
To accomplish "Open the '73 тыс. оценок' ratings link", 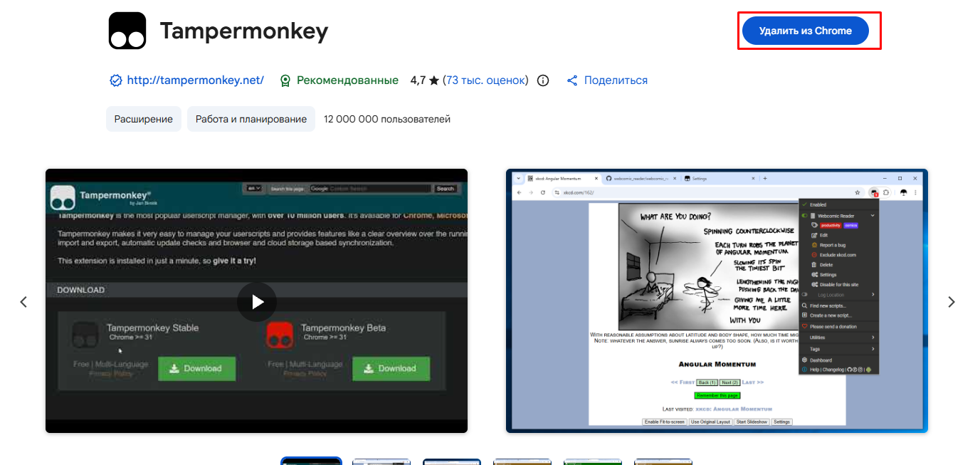I will [485, 80].
